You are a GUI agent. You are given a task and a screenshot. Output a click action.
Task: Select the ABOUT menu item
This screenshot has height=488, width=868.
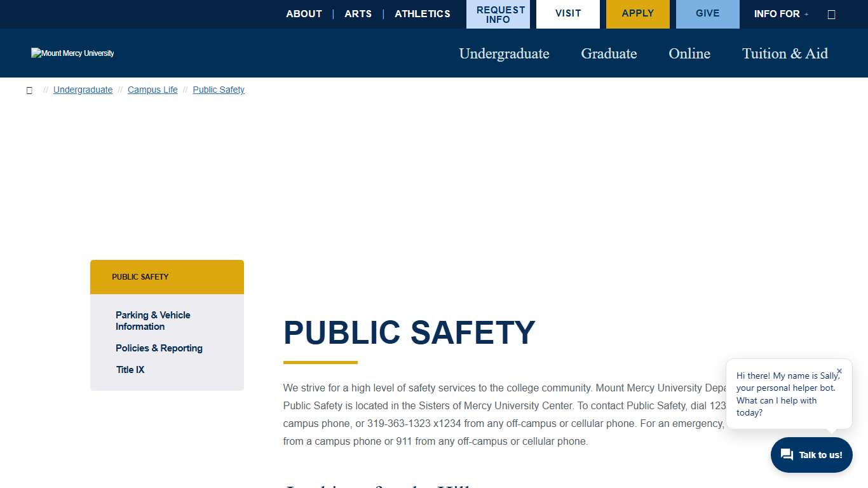[304, 13]
